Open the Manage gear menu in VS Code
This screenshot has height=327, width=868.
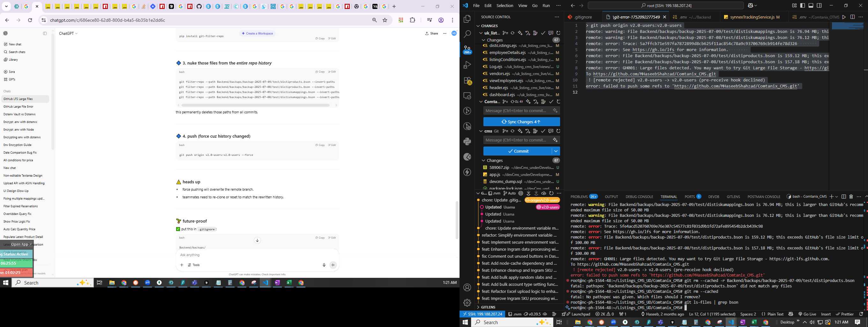pyautogui.click(x=467, y=303)
